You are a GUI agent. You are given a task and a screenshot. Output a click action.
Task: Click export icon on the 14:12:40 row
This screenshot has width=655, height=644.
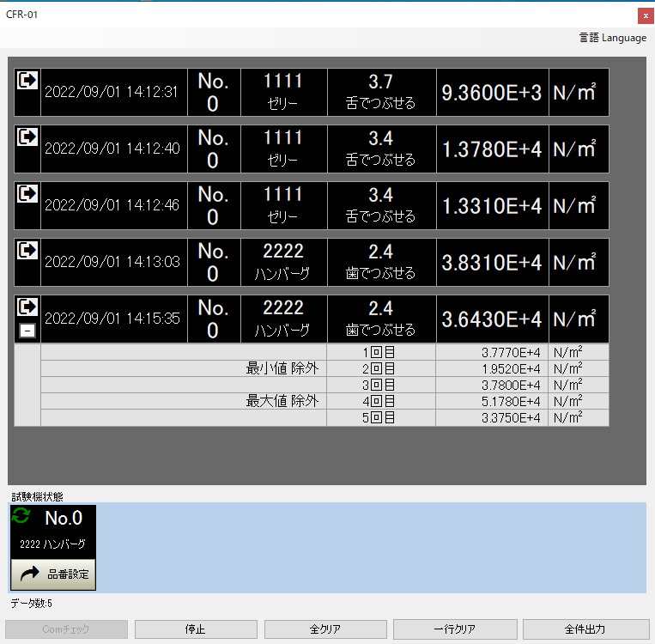[x=27, y=137]
